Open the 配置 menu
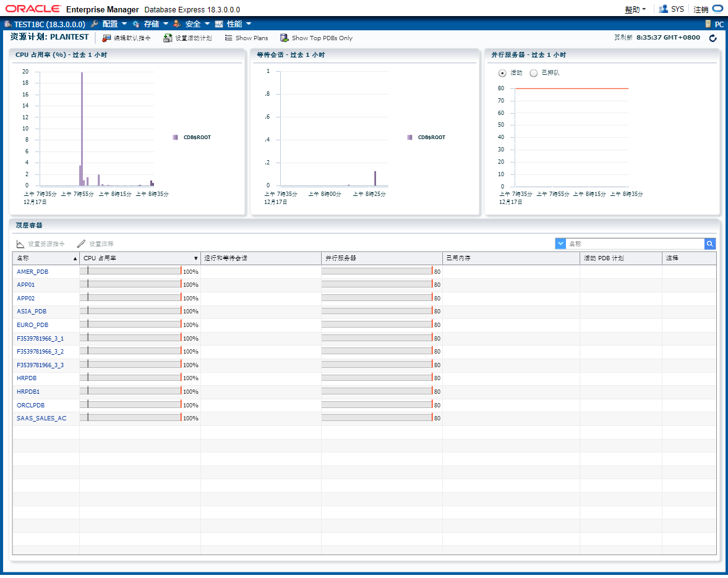Screen dimensions: 728x578 click(110, 24)
